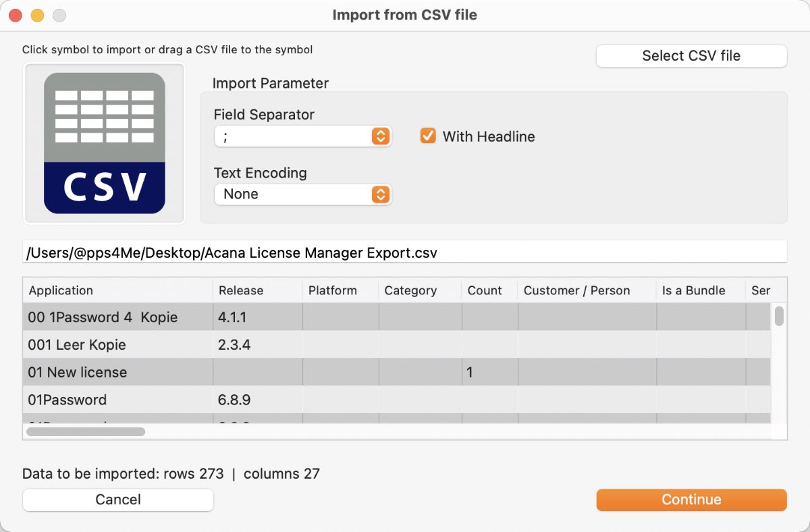Click the 4.1.1 release cell
This screenshot has height=532, width=810.
tap(257, 317)
